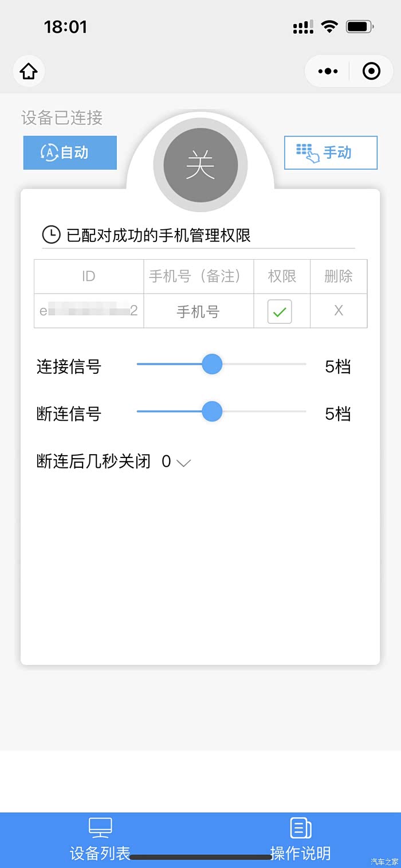Expand the 断连后几秒关闭 dropdown arrow
The width and height of the screenshot is (401, 868).
pos(183,462)
